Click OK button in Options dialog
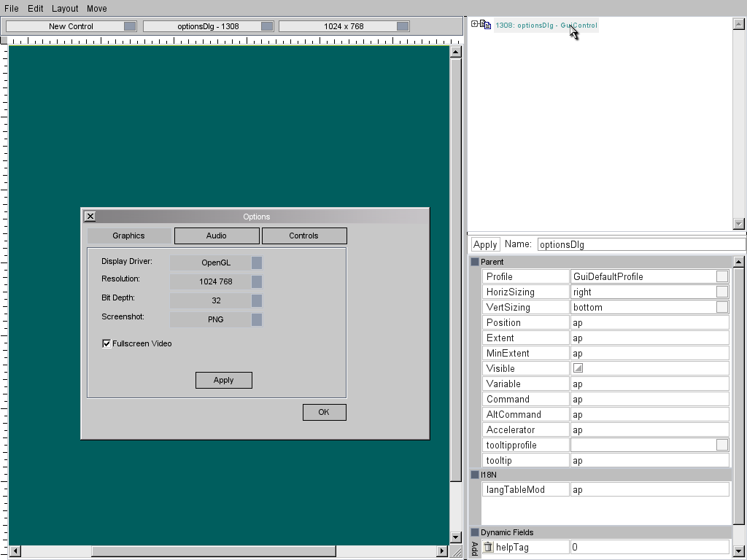 pyautogui.click(x=324, y=412)
